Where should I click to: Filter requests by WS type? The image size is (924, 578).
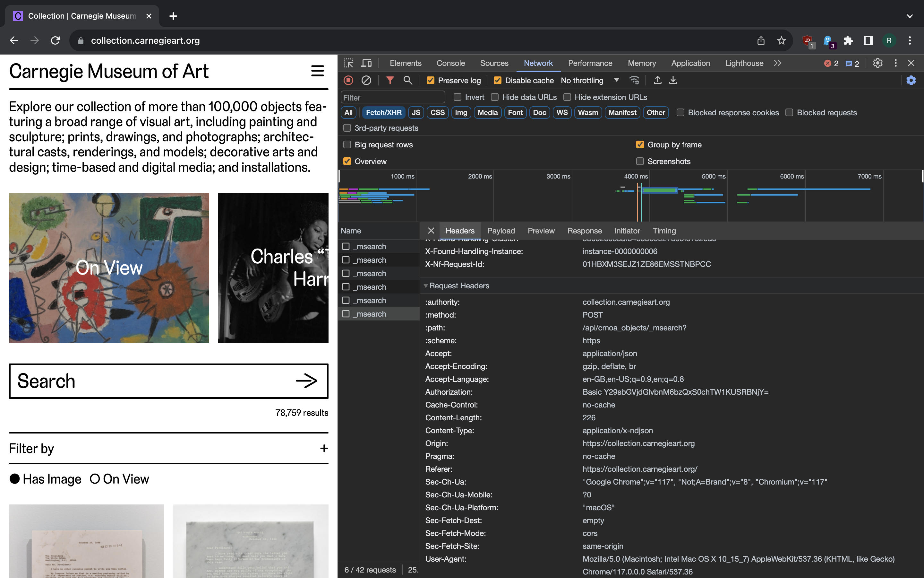[562, 112]
